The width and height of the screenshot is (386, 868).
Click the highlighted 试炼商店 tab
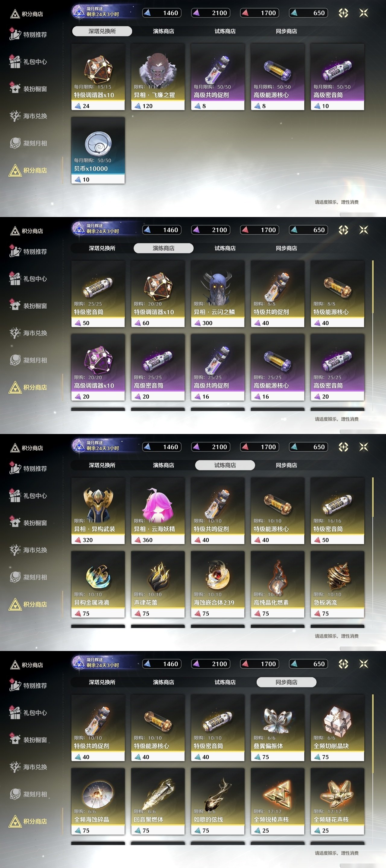pyautogui.click(x=225, y=465)
